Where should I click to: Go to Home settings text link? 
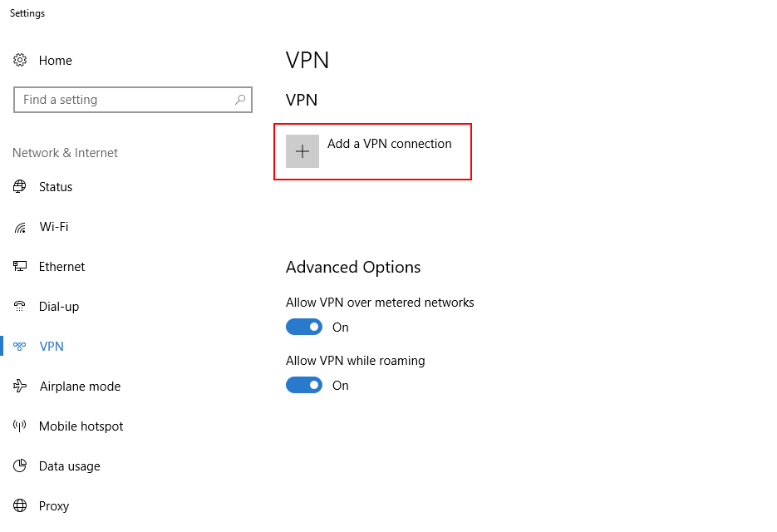click(x=56, y=61)
